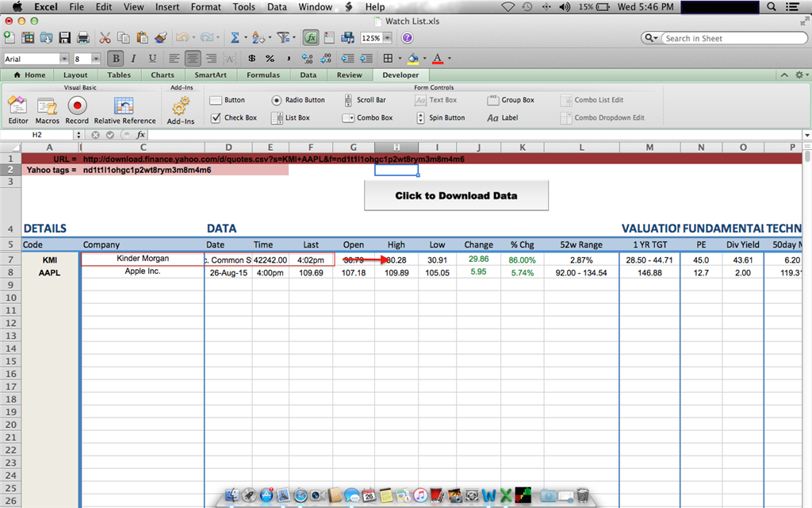
Task: Toggle Relative Reference recording
Action: point(124,110)
